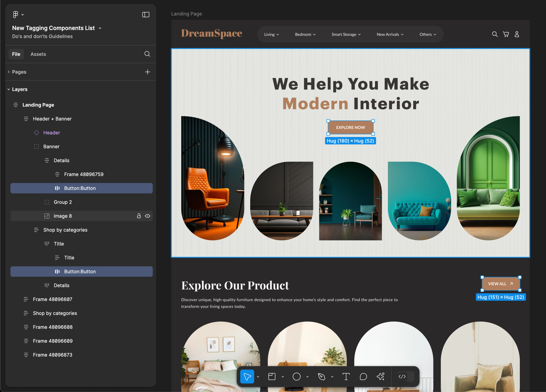Select the green door sofa image

488,178
